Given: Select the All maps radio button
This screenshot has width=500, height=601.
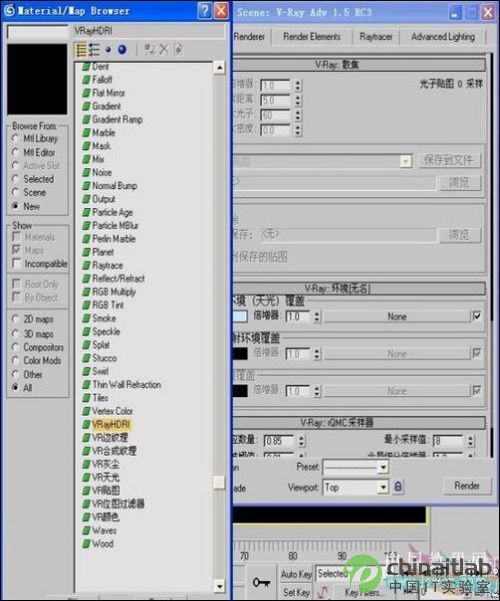Looking at the screenshot, I should (15, 388).
